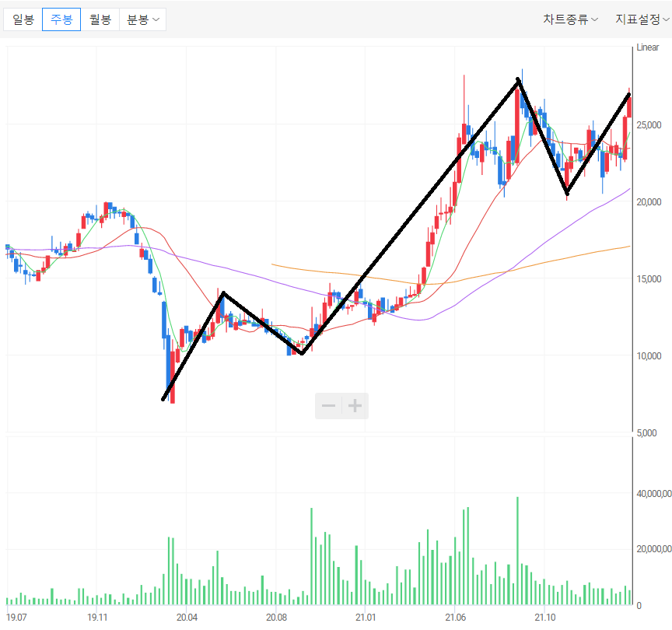Switch to the 일봉 daily chart tab
This screenshot has width=672, height=630.
point(23,19)
